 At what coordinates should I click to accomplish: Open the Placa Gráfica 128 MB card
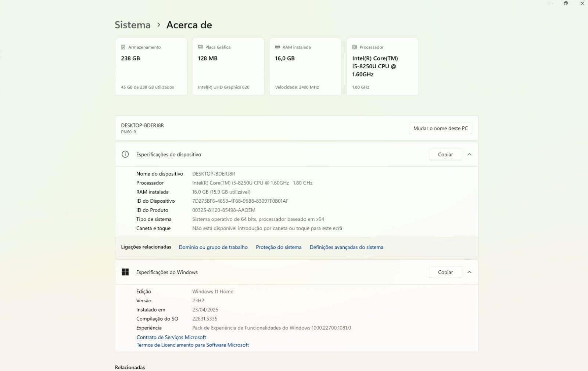coord(228,67)
